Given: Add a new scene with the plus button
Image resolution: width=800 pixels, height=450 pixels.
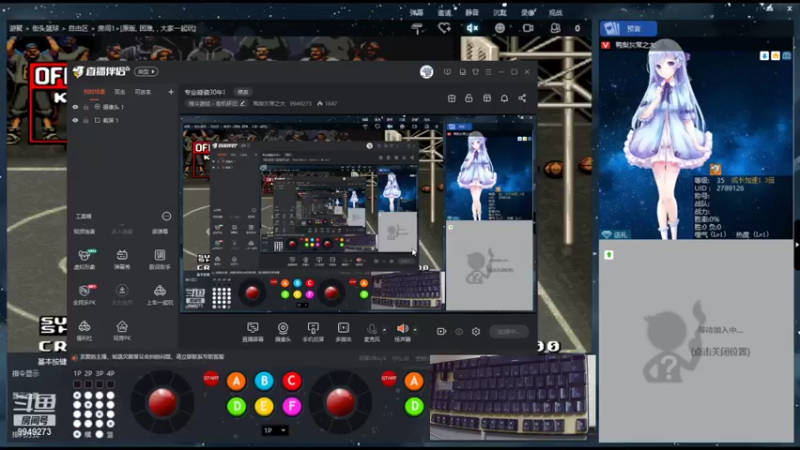Looking at the screenshot, I should (171, 92).
